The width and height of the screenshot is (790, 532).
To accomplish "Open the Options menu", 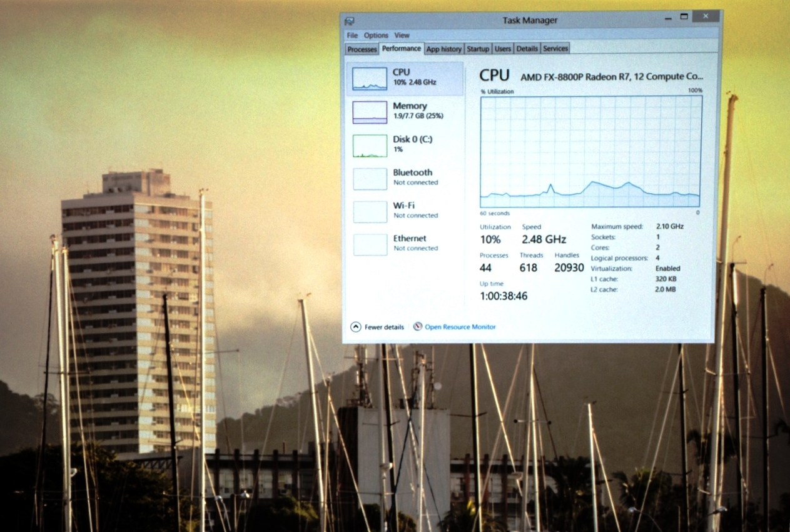I will (376, 36).
